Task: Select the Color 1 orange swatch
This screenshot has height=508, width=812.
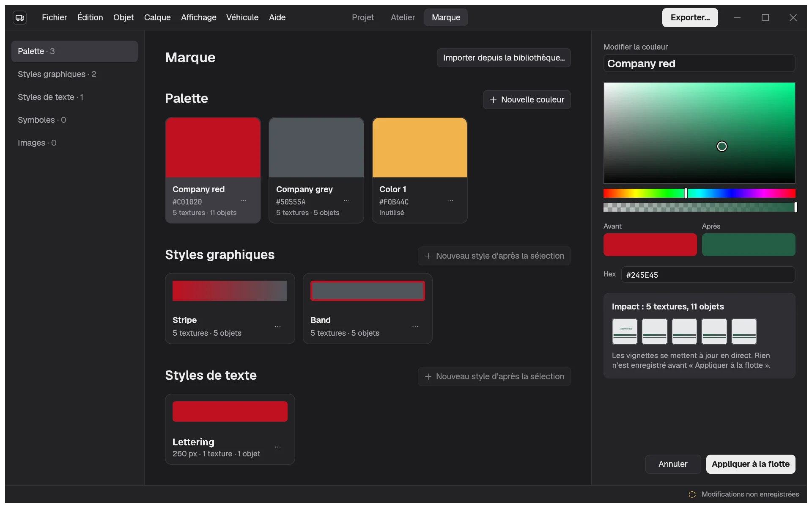Action: pos(420,147)
